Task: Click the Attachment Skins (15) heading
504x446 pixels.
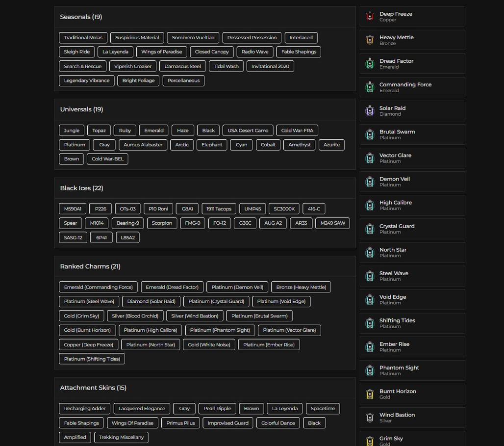Action: click(x=93, y=388)
